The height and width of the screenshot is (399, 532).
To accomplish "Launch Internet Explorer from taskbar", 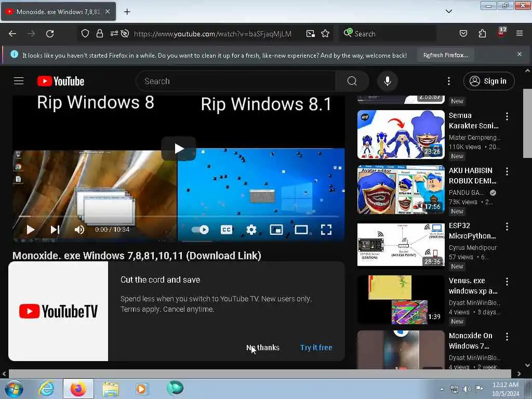I will [46, 389].
